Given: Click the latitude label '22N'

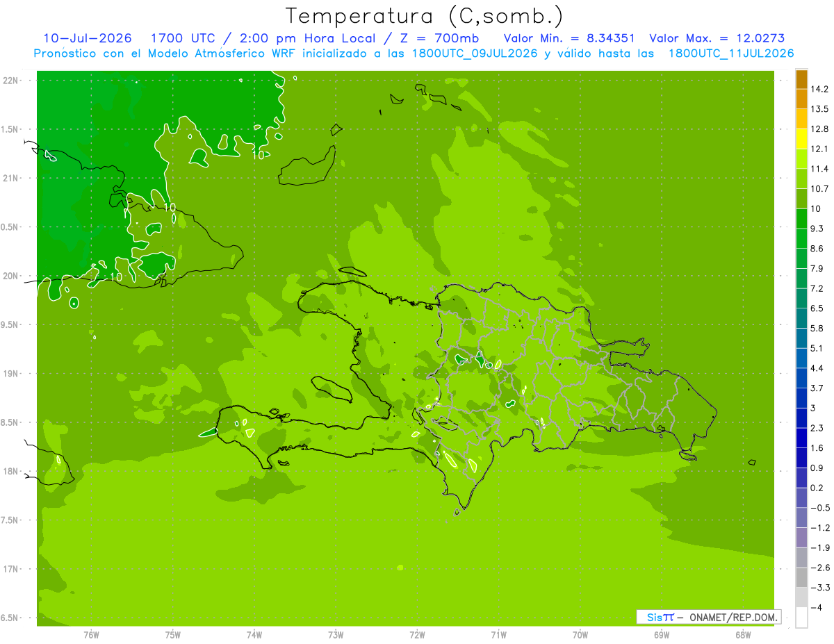Looking at the screenshot, I should [x=11, y=81].
